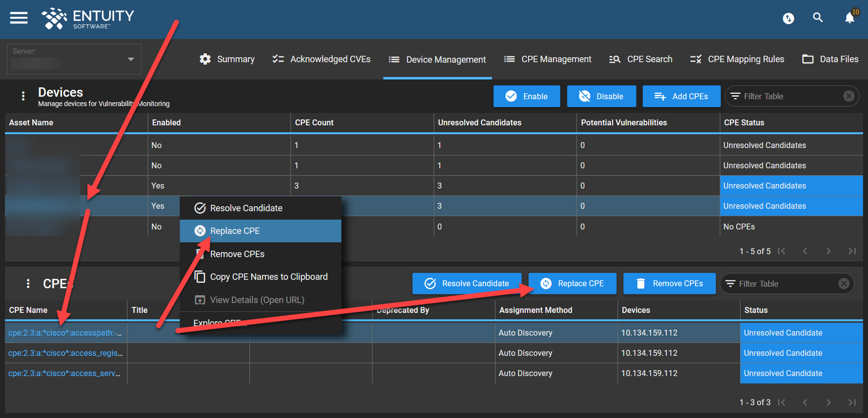Click the Entuity Software logo
This screenshot has width=868, height=418.
coord(88,19)
